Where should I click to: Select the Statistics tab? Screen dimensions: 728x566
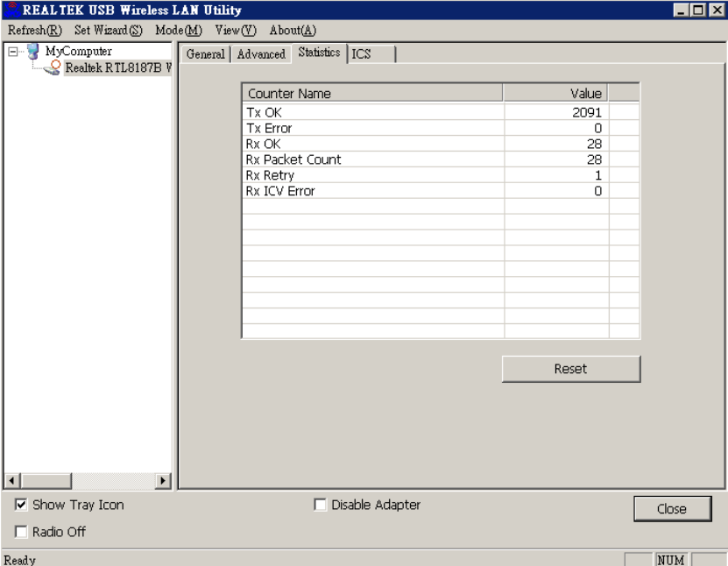click(x=320, y=53)
